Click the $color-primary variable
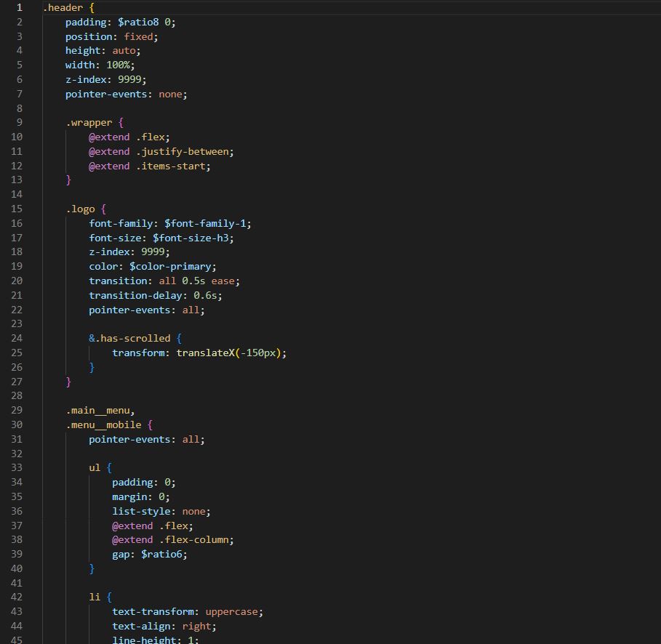 pyautogui.click(x=172, y=267)
